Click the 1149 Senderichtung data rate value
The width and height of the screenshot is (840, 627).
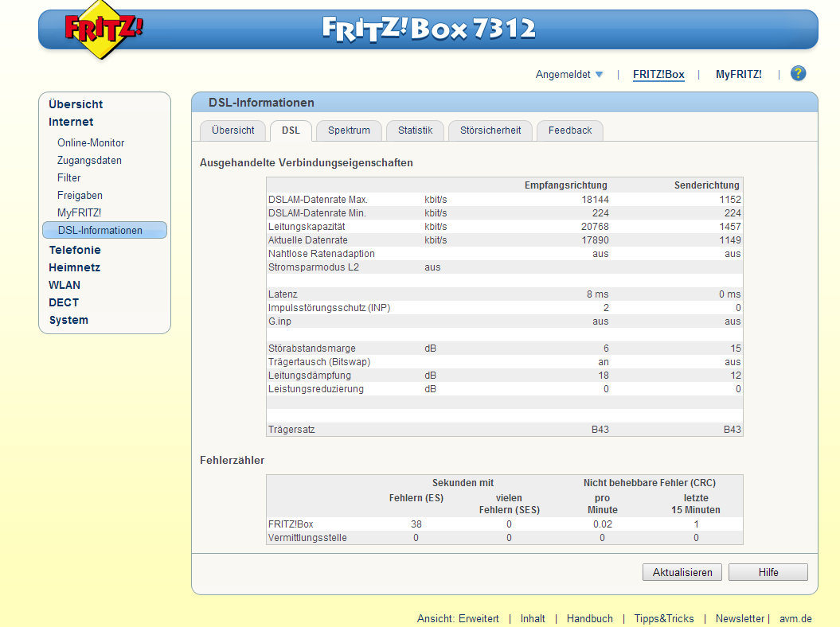(x=729, y=240)
